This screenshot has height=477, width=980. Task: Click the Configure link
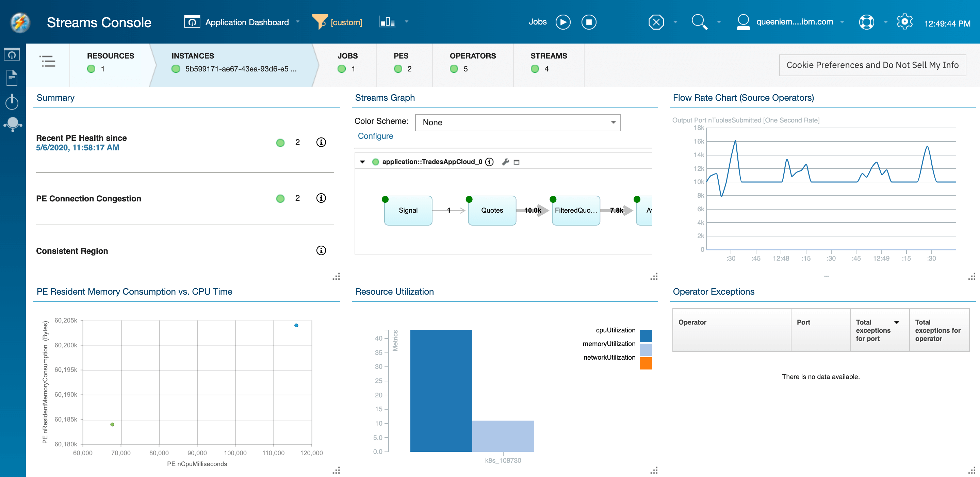375,136
